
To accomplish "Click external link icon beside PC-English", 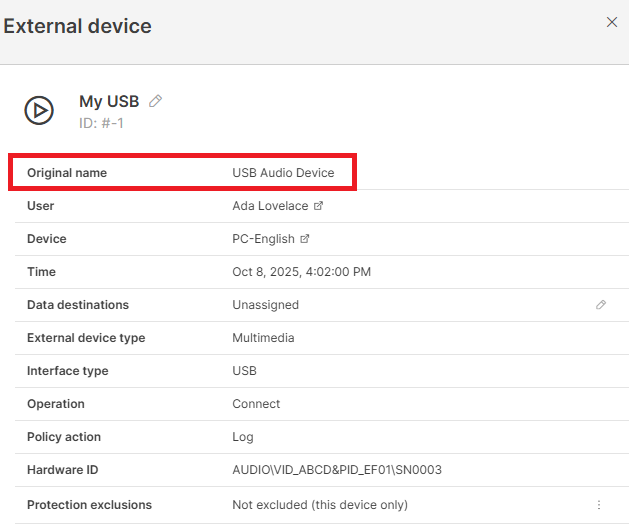I will [305, 239].
